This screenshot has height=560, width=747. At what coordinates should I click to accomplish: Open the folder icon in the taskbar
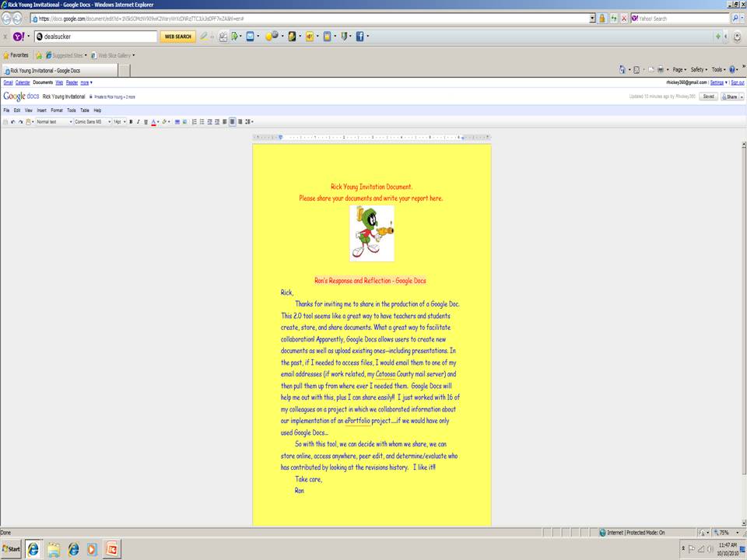tap(54, 550)
